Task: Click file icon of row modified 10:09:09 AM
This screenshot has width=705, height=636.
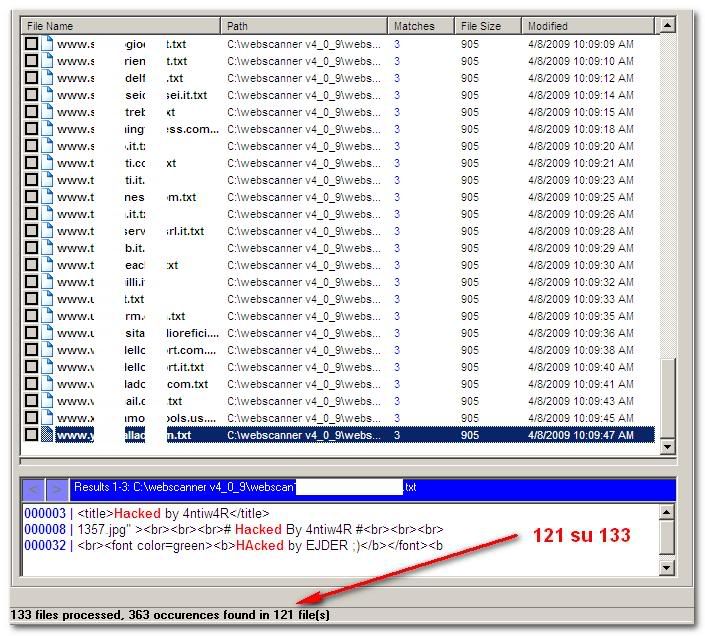Action: coord(47,44)
